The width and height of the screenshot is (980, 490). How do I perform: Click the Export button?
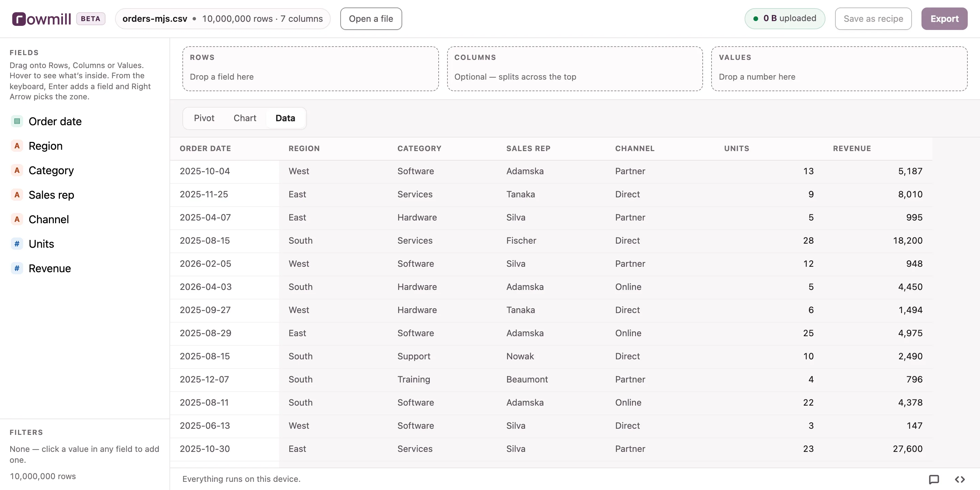944,19
